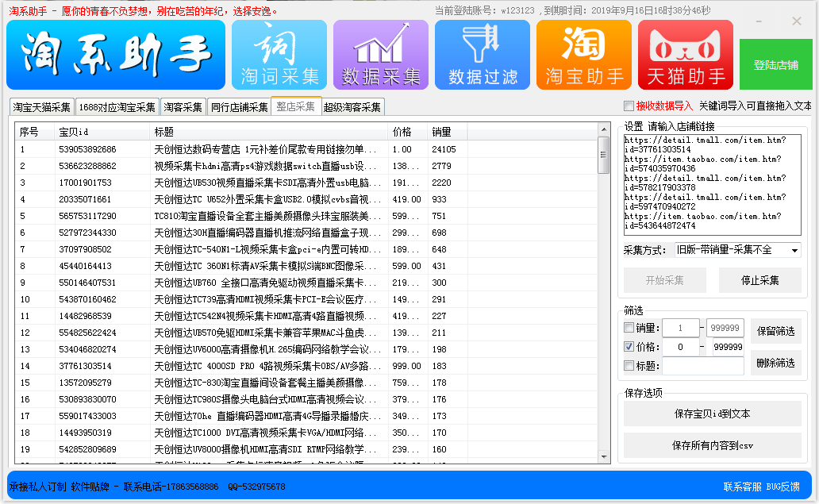Launch the 天猫助手 cat tile
The image size is (819, 504).
point(686,55)
